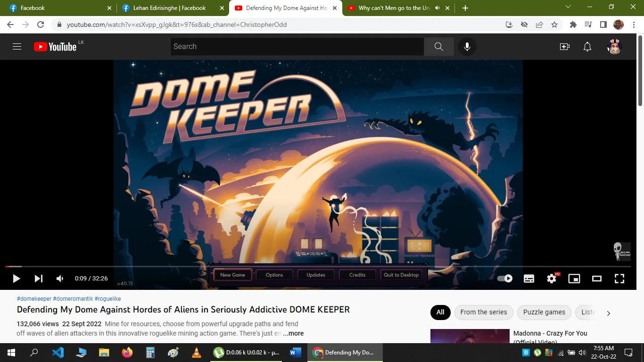Viewport: 644px width, 362px height.
Task: Show more filter chips with right arrow
Action: 609,313
